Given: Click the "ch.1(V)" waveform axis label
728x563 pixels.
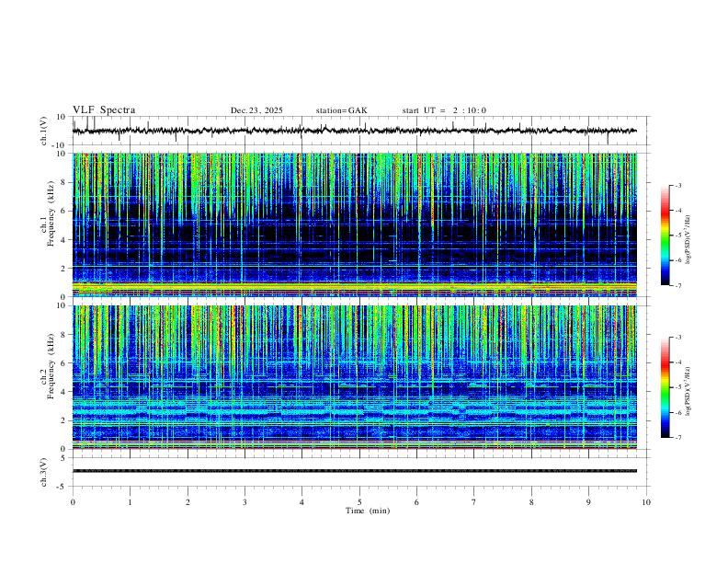Looking at the screenshot, I should point(44,131).
